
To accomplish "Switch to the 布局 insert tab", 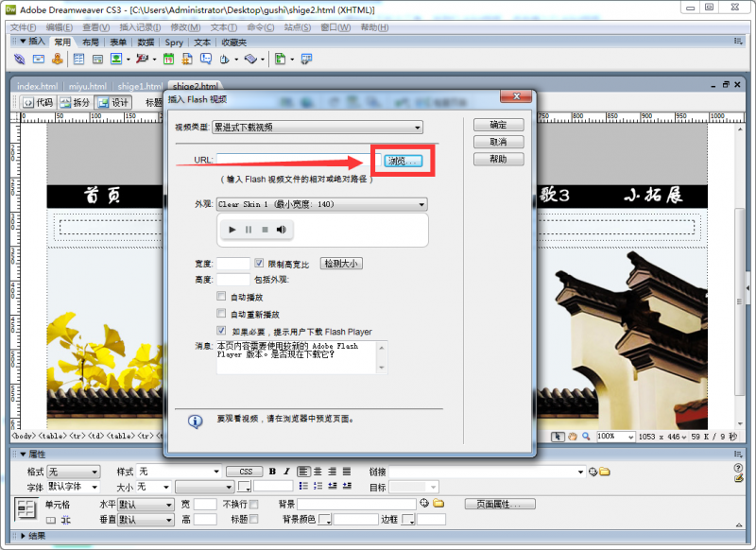I will [x=91, y=43].
